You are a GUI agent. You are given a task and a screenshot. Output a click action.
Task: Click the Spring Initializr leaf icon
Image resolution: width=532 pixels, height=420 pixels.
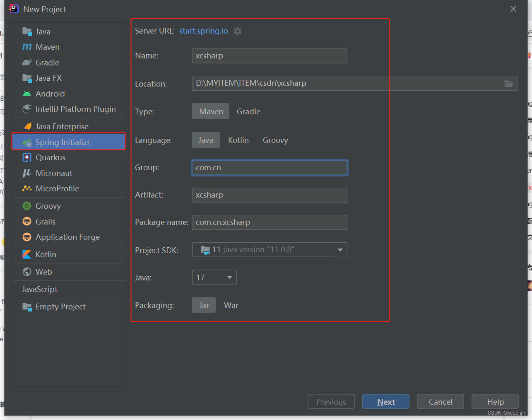27,142
